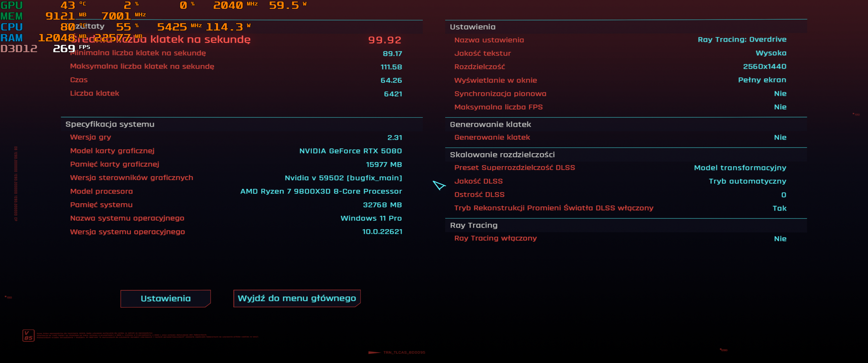The image size is (868, 363).
Task: Select Ray Tracing włączony Nie value
Action: [780, 239]
